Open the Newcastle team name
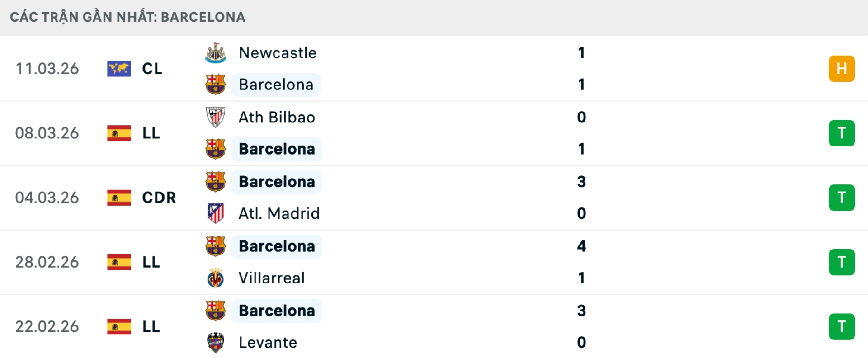The width and height of the screenshot is (868, 358). pos(277,52)
